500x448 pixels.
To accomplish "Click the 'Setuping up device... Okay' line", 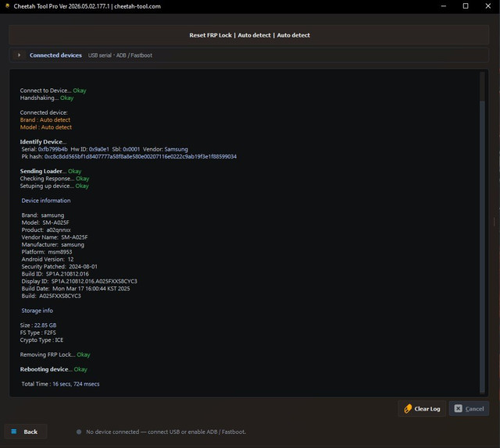I will pos(54,186).
